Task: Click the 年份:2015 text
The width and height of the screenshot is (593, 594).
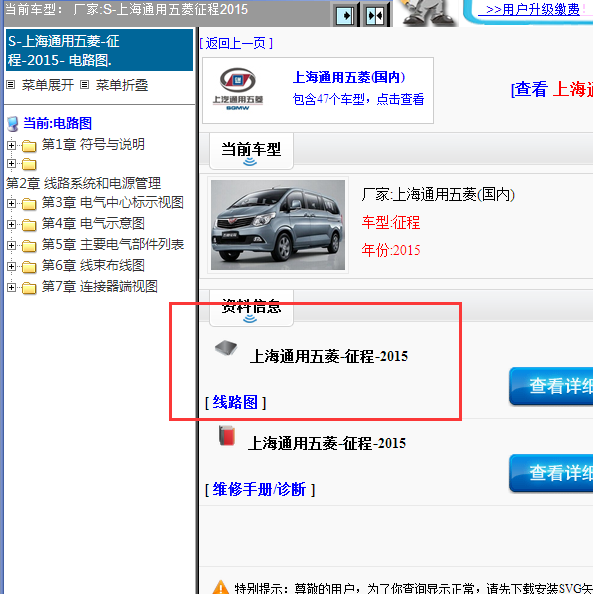Action: coord(391,250)
